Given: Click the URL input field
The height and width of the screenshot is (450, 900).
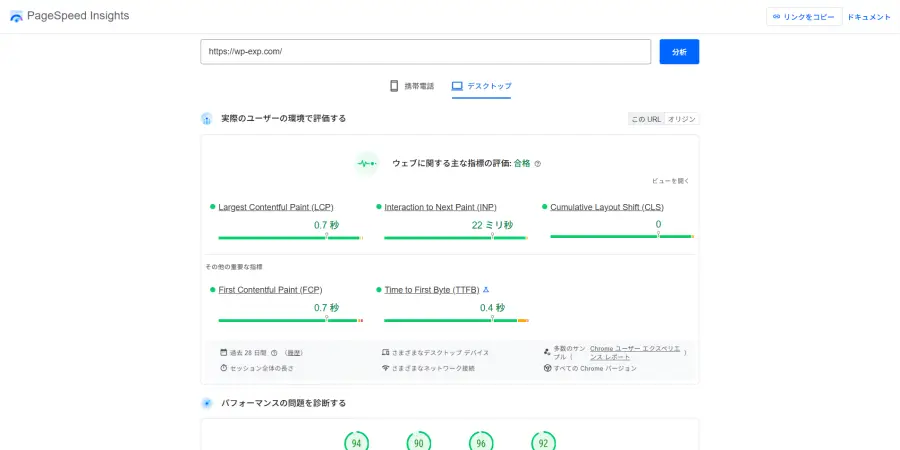Looking at the screenshot, I should tap(426, 52).
